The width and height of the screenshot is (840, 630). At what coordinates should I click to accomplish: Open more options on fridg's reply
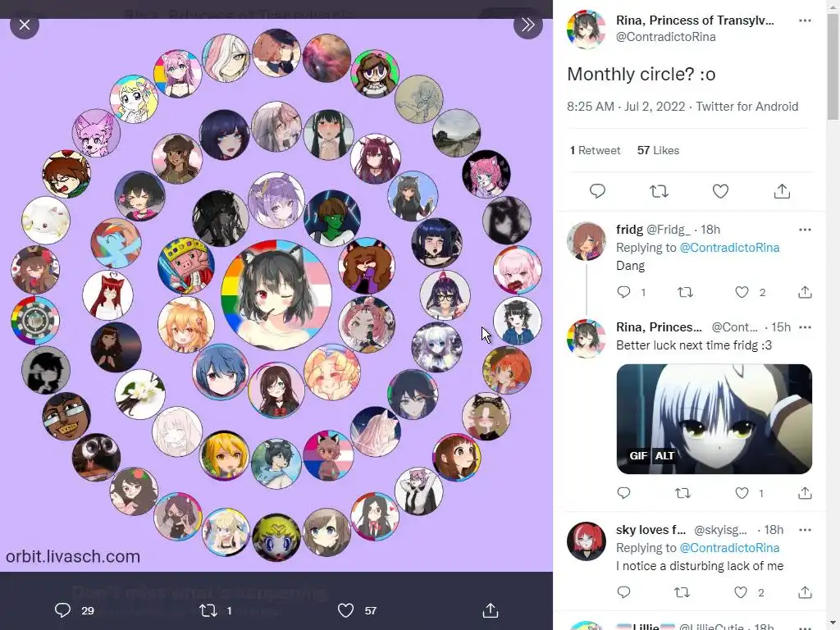point(805,230)
